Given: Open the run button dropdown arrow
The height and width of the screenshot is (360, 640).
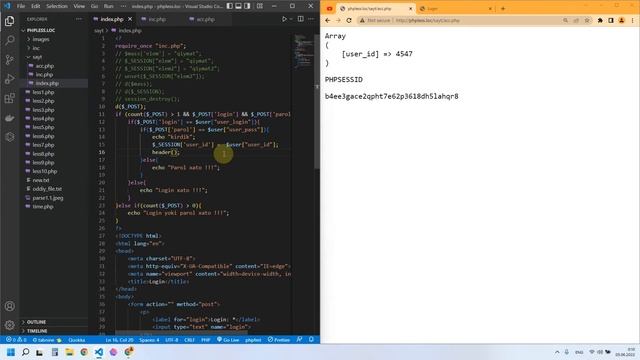Looking at the screenshot, I should (291, 19).
